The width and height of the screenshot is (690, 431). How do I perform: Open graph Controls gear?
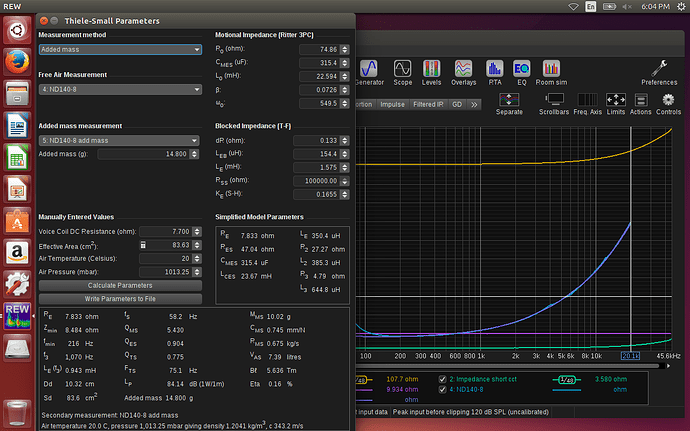668,104
